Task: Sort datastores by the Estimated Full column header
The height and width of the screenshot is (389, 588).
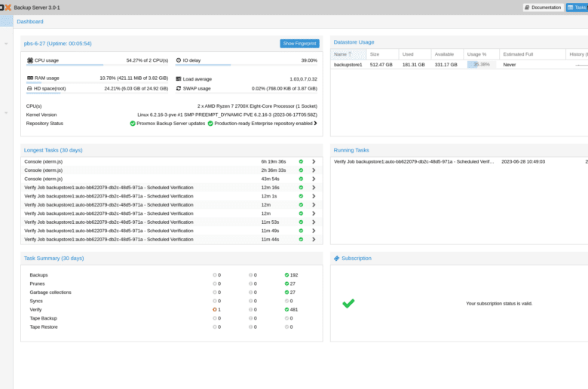Action: pyautogui.click(x=532, y=54)
